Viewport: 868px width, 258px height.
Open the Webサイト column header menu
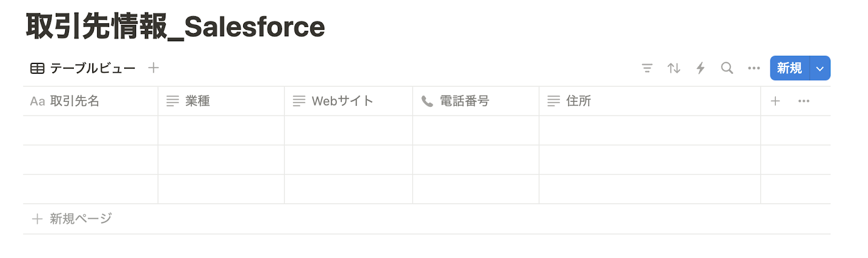click(342, 101)
